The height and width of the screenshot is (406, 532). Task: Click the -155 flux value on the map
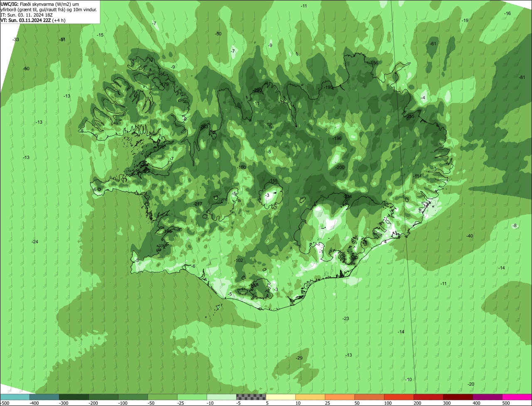(273, 181)
